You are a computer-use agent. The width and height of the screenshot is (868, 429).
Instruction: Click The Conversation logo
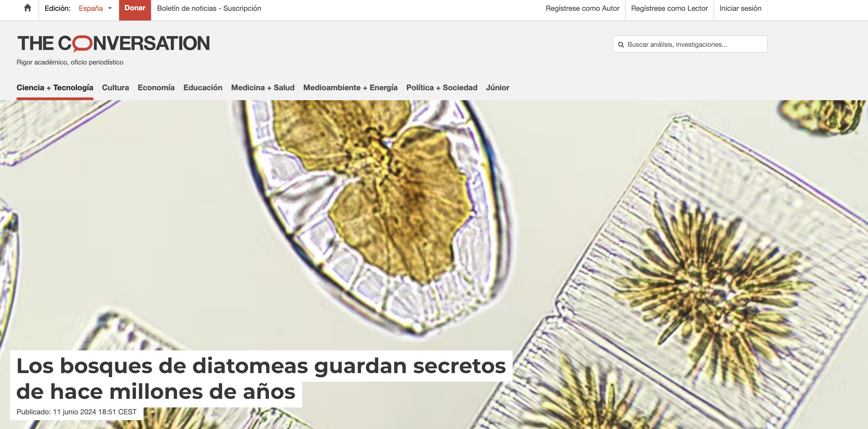pyautogui.click(x=114, y=43)
